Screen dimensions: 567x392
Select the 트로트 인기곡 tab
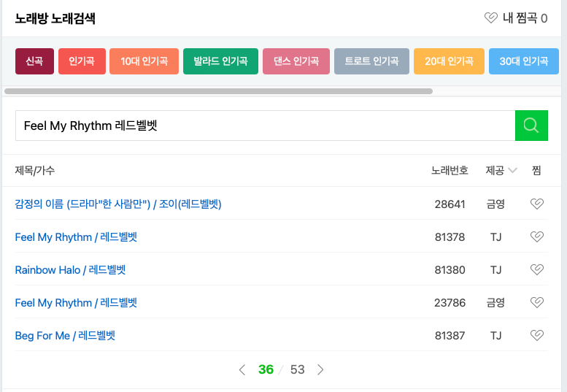371,61
